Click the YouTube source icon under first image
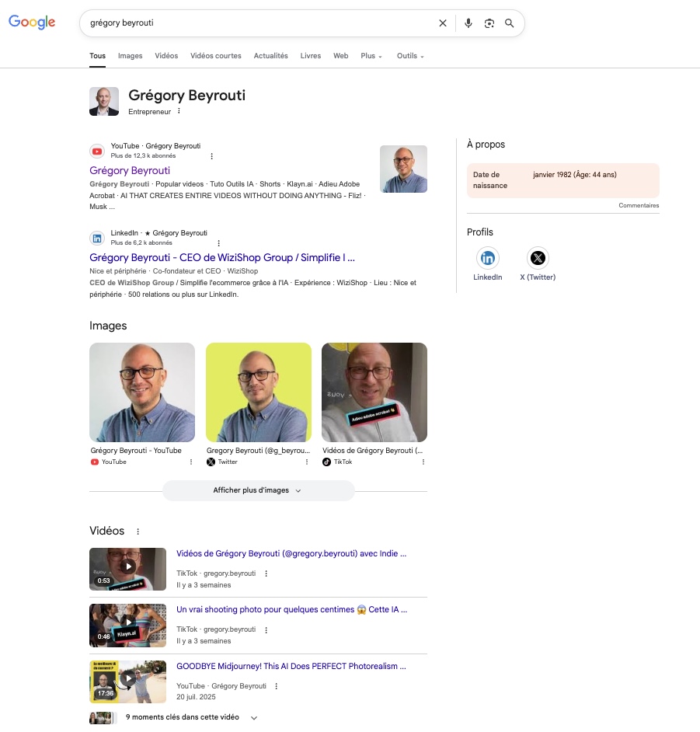Screen dimensions: 700x732 click(95, 462)
